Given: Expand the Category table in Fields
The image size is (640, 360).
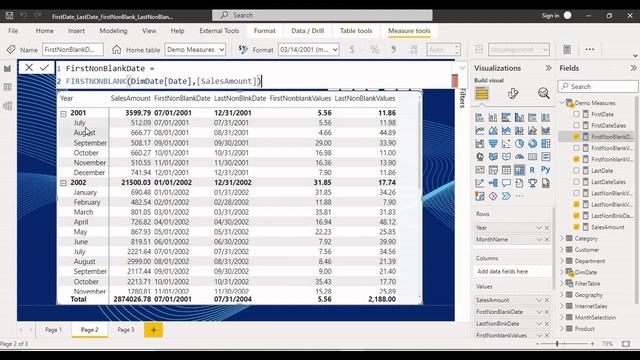Looking at the screenshot, I should click(562, 238).
